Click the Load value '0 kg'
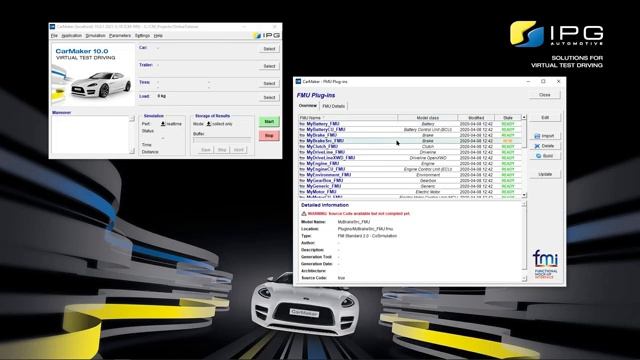640x360 pixels. (x=161, y=96)
